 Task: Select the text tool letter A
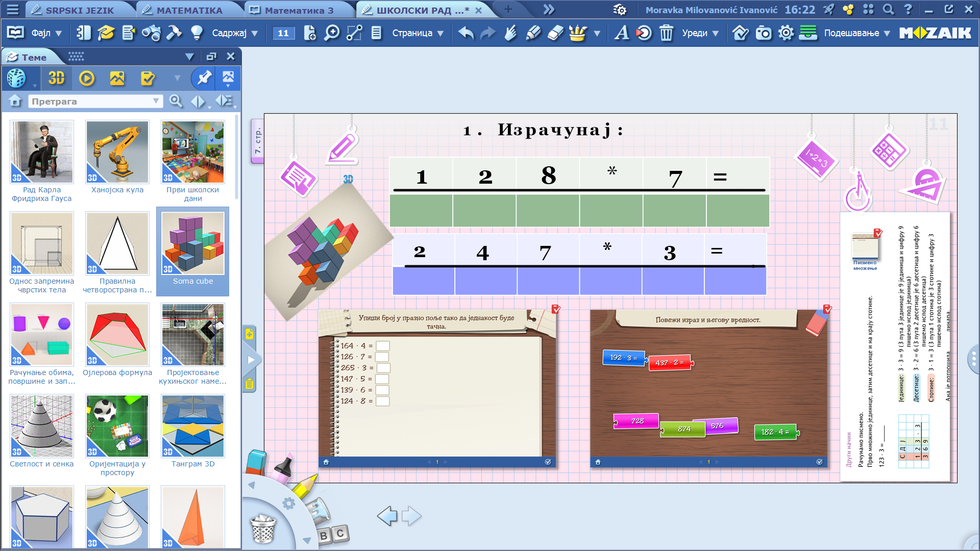point(621,33)
